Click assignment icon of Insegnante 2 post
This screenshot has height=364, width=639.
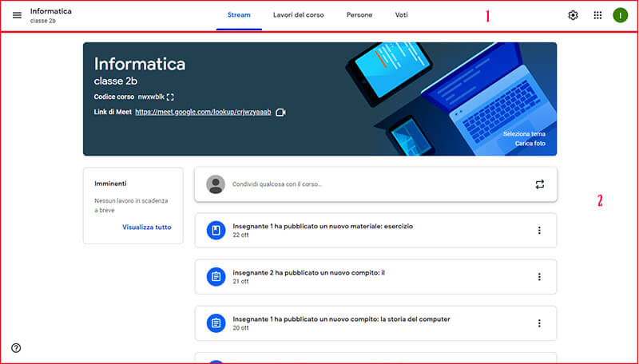click(x=216, y=277)
